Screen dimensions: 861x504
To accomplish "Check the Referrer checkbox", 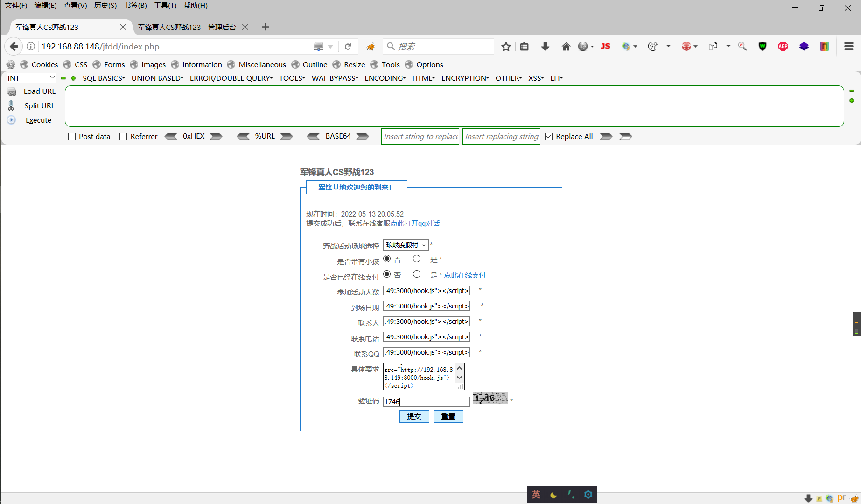I will pyautogui.click(x=123, y=136).
